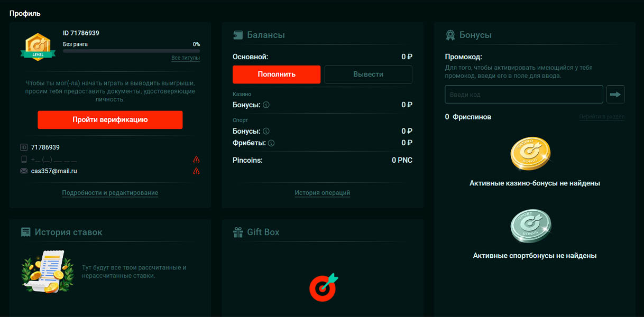Click the История ставок receipt illustration

[47, 272]
